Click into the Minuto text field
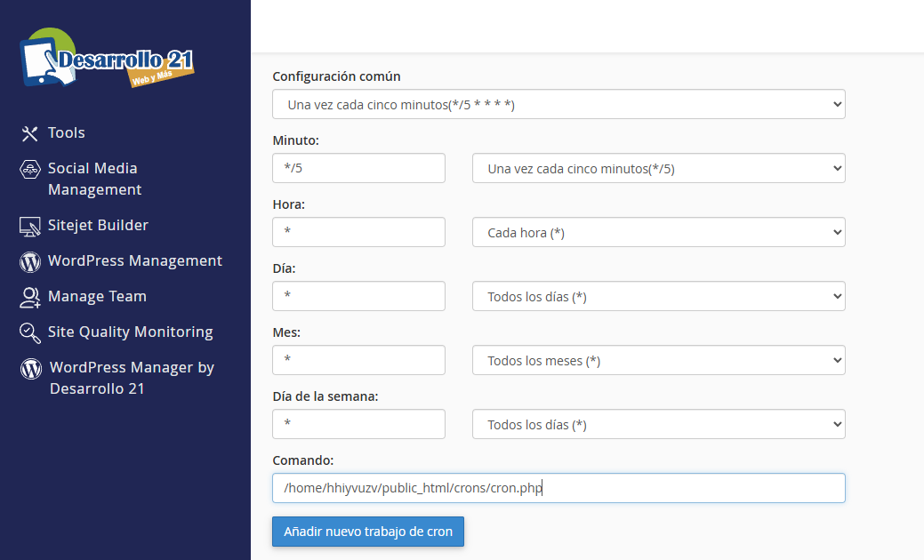 pyautogui.click(x=358, y=168)
